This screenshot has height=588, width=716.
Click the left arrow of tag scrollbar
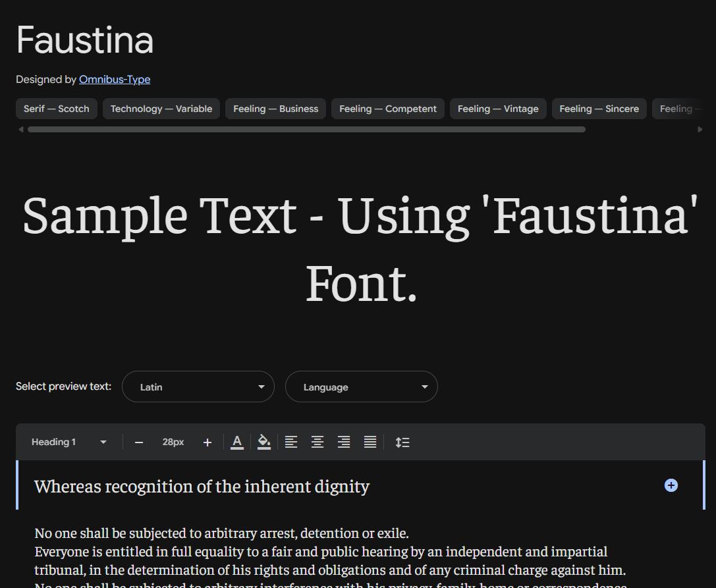pos(21,130)
